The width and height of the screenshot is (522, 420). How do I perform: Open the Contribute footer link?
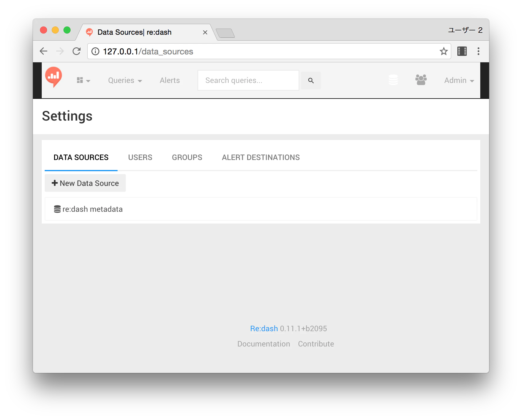point(316,344)
